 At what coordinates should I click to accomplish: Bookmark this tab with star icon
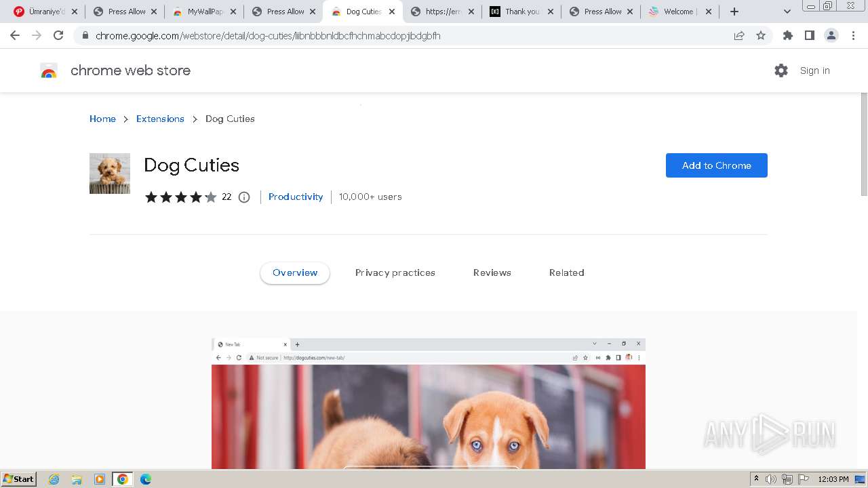click(x=761, y=35)
